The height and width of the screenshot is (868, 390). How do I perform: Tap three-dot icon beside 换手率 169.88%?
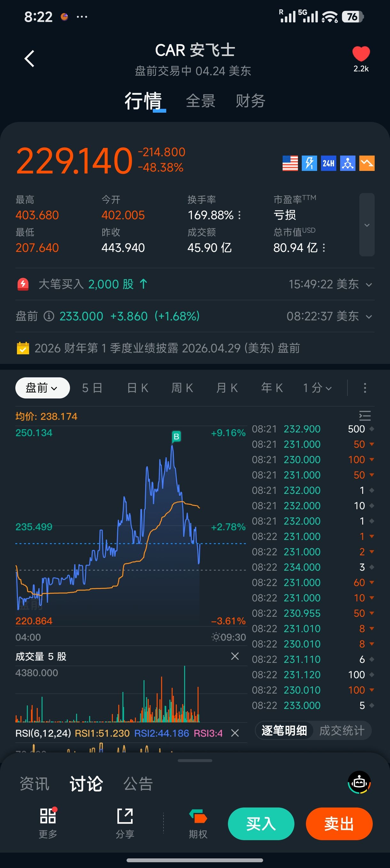pos(239,215)
